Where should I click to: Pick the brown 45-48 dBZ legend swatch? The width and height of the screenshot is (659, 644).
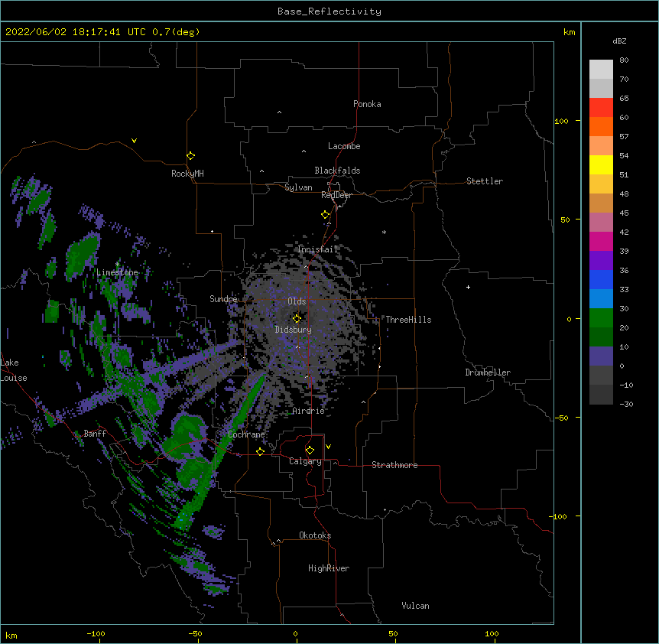click(x=601, y=203)
